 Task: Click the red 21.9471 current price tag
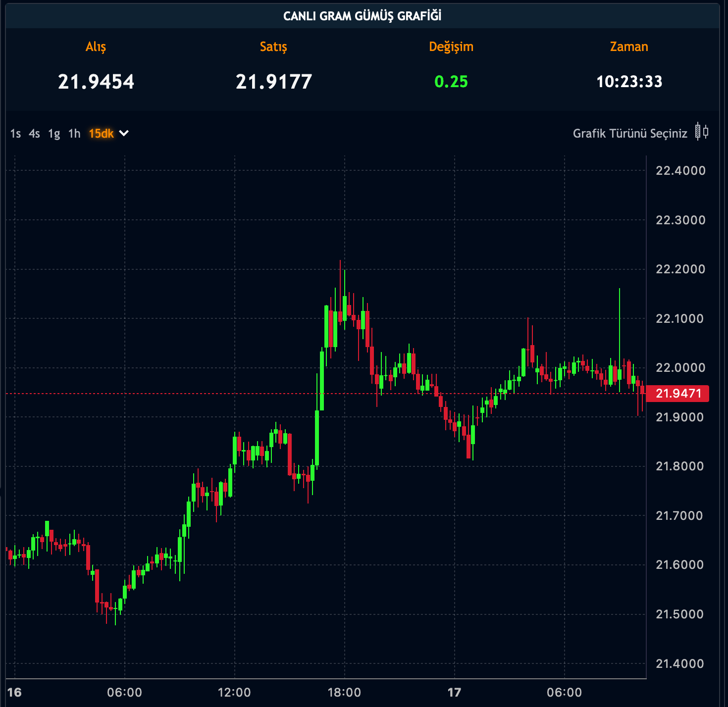678,394
